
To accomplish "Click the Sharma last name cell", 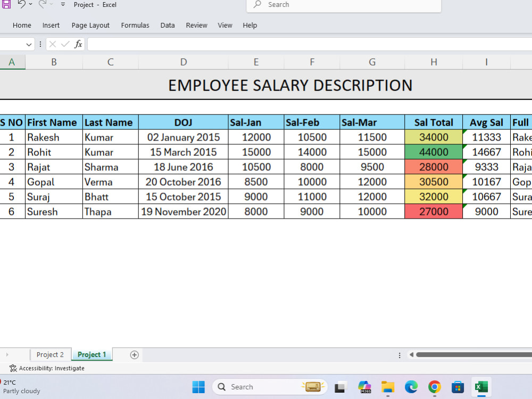I will pyautogui.click(x=110, y=167).
